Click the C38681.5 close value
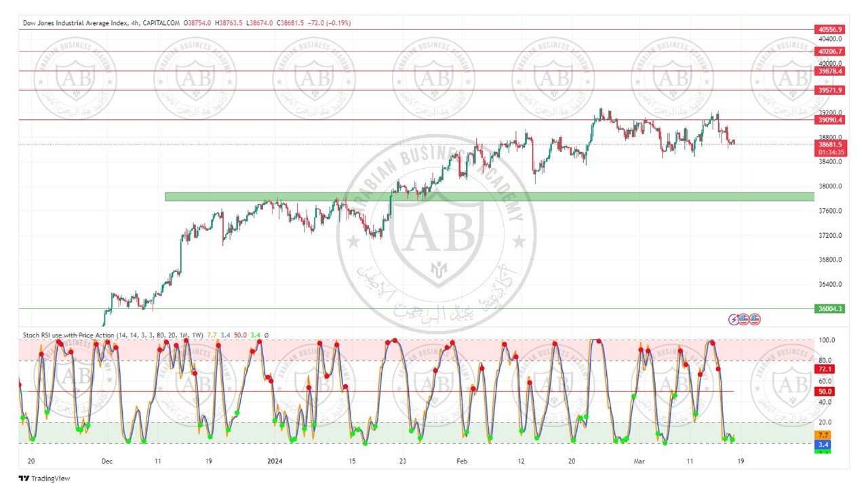868x488 pixels. pyautogui.click(x=290, y=22)
